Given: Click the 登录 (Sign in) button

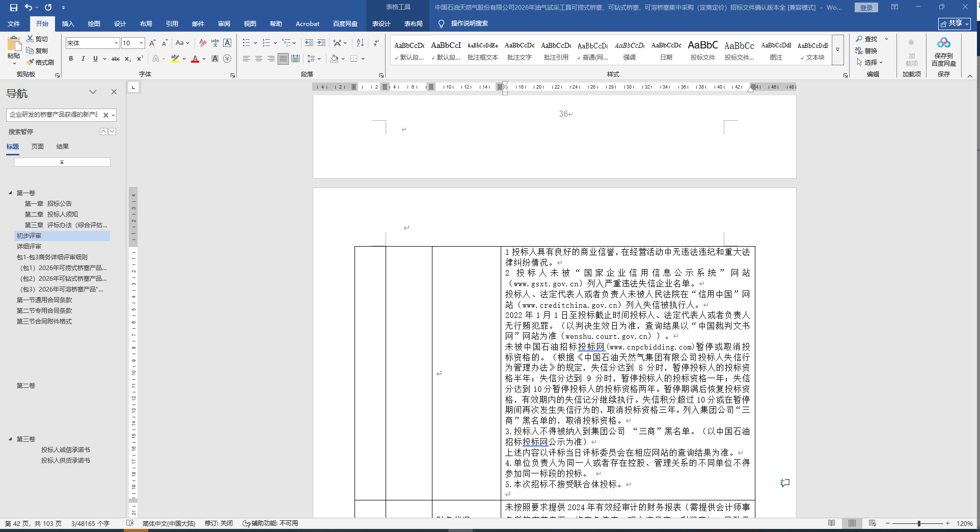Looking at the screenshot, I should click(x=866, y=8).
